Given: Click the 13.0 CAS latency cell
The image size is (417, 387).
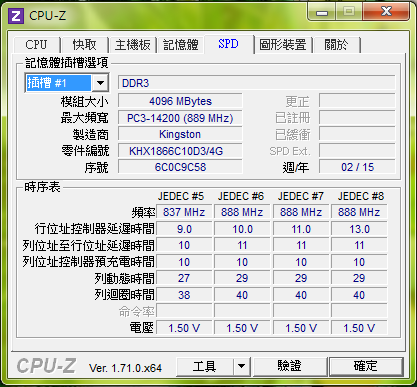Looking at the screenshot, I should click(359, 229).
